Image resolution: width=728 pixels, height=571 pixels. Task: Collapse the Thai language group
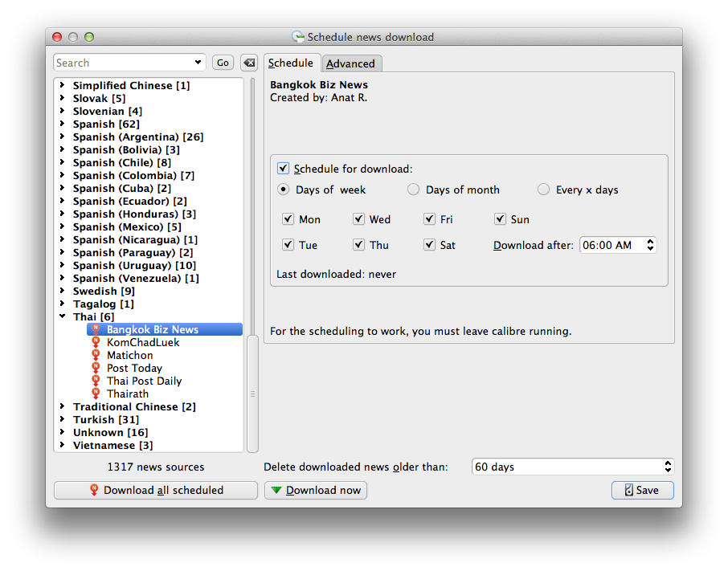(62, 317)
